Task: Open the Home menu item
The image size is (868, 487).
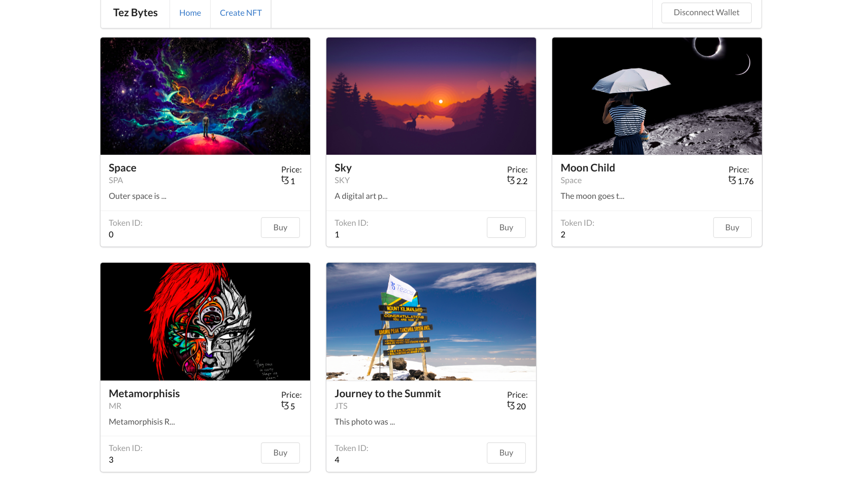Action: [x=190, y=13]
